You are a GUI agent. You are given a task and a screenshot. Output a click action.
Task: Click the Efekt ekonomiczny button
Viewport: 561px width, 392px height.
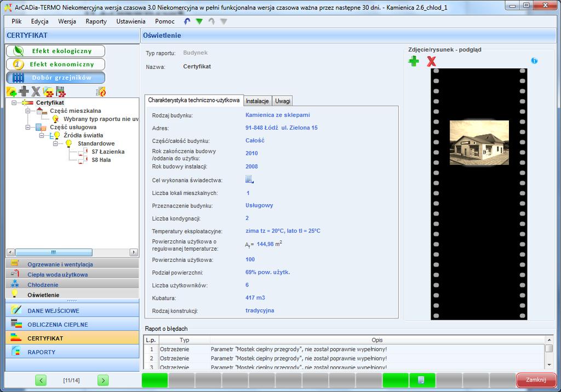click(x=55, y=65)
